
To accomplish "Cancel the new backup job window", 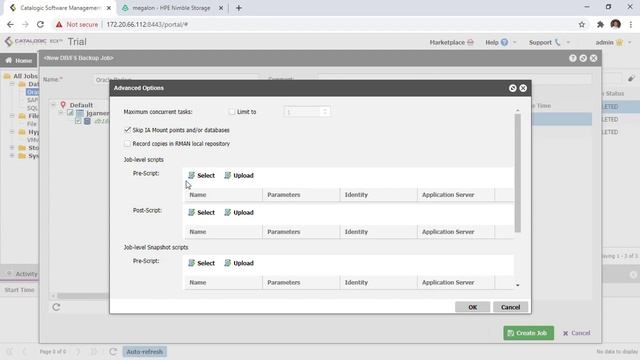I will click(576, 333).
